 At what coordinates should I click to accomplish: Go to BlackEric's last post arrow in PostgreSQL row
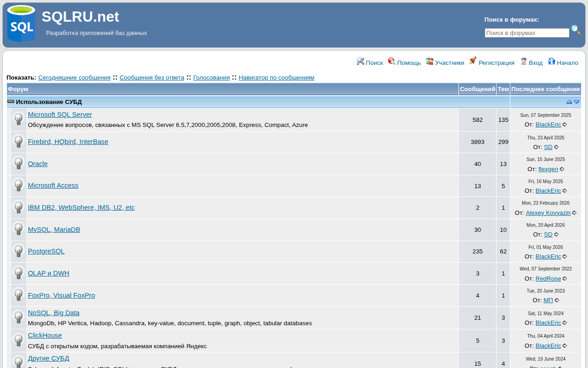[x=565, y=257]
